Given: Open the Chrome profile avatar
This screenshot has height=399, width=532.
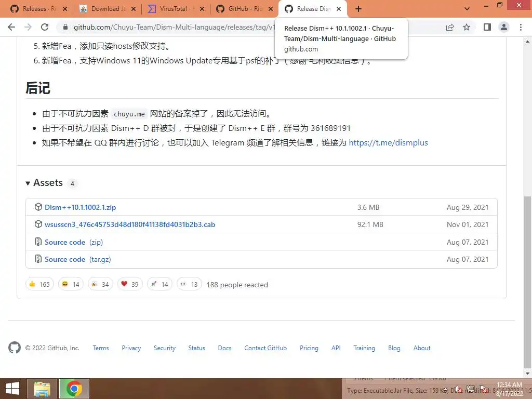Looking at the screenshot, I should tap(504, 27).
